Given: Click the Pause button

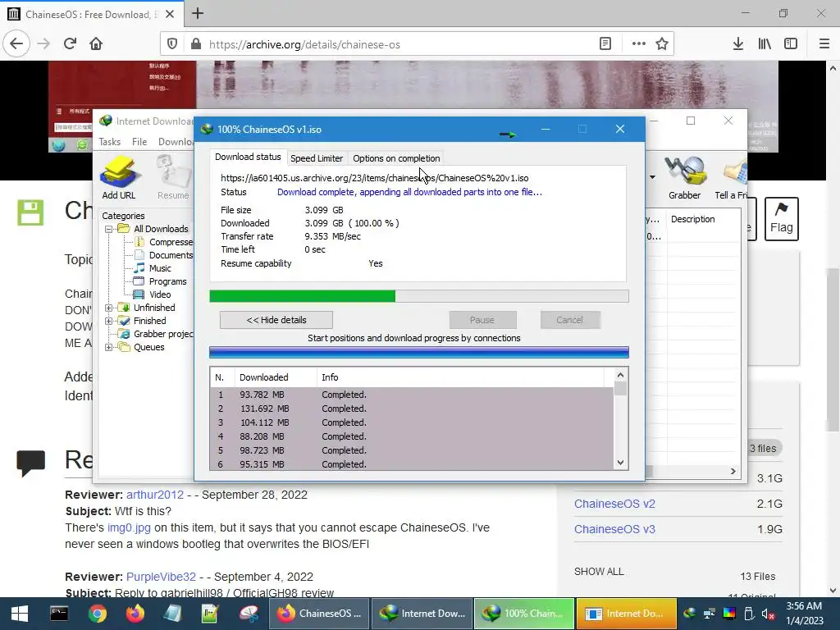Looking at the screenshot, I should click(482, 320).
